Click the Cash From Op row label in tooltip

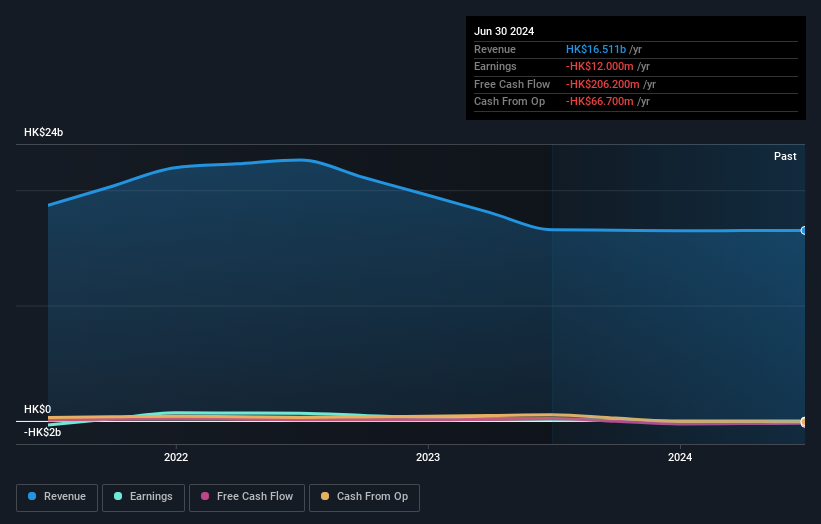click(x=509, y=102)
